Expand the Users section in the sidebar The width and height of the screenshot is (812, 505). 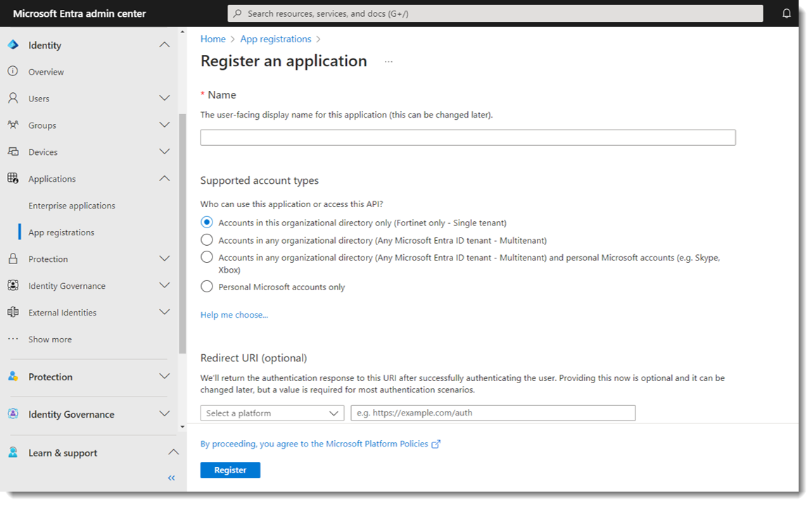pos(165,98)
